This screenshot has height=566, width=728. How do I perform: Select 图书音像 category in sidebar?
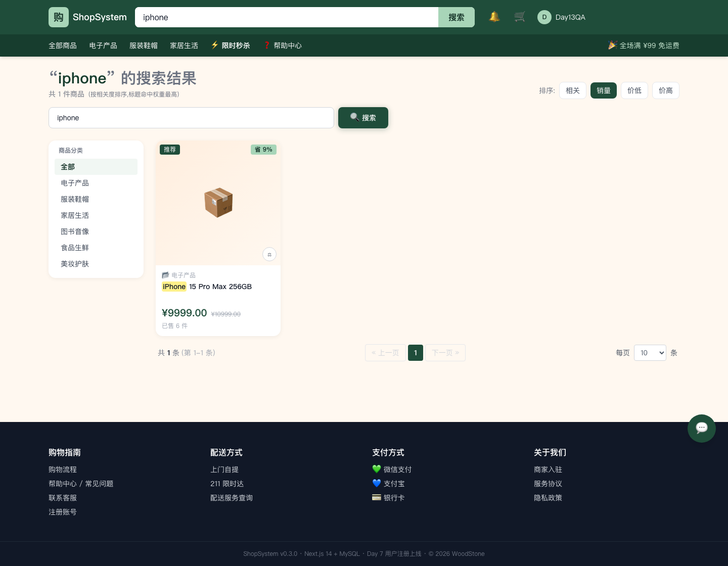[96, 231]
